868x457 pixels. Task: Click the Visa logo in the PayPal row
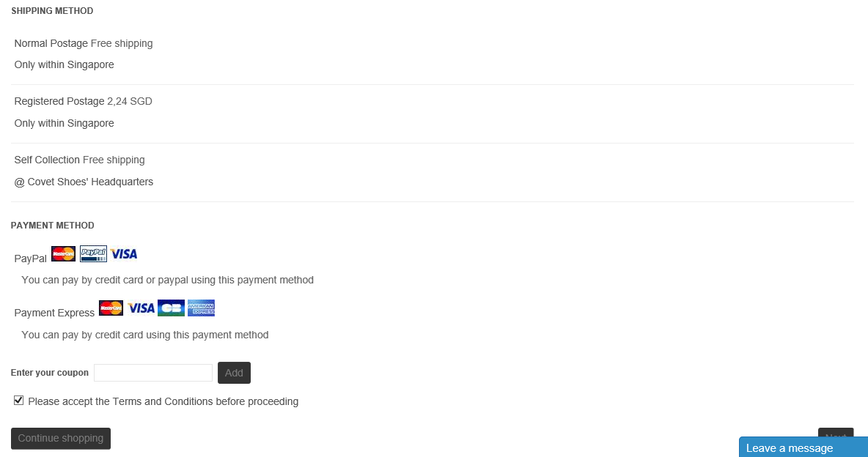pos(124,254)
